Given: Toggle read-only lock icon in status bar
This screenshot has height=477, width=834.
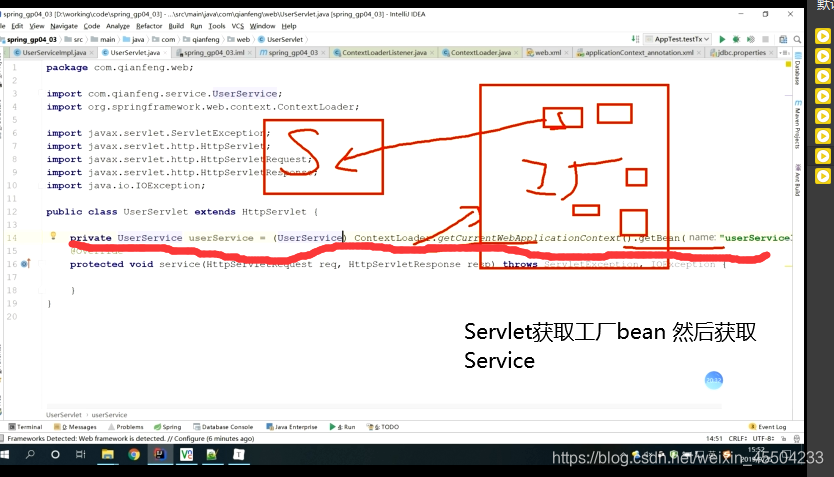Looking at the screenshot, I should [x=783, y=439].
